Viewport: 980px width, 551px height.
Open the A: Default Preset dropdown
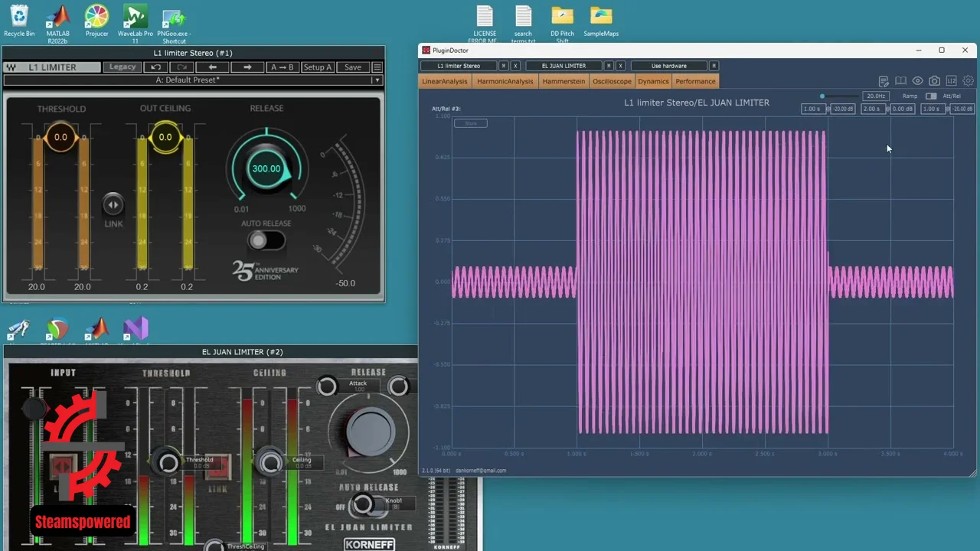pos(192,80)
